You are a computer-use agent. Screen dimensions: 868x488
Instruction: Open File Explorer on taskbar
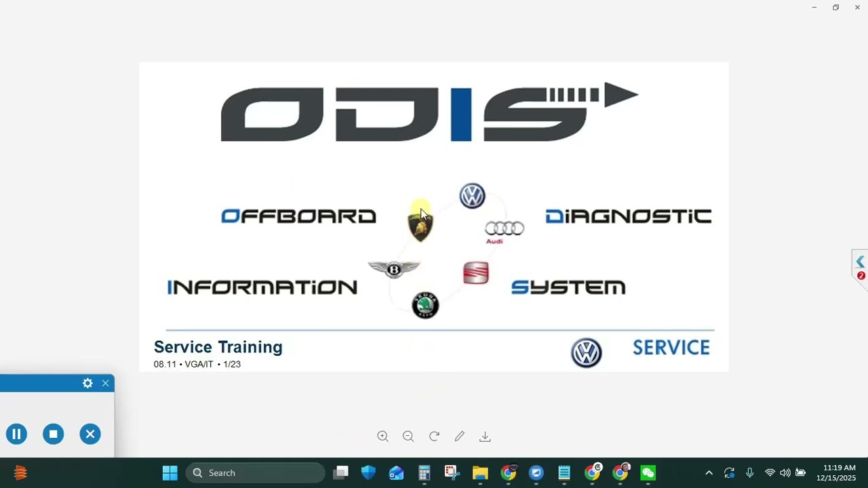pyautogui.click(x=480, y=473)
